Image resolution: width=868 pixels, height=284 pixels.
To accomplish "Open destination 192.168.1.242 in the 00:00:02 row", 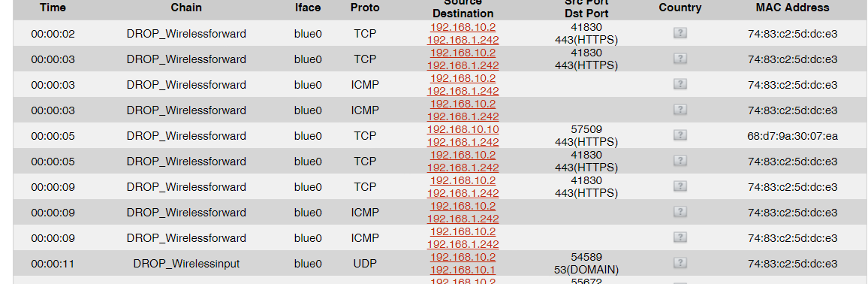I will (x=463, y=40).
